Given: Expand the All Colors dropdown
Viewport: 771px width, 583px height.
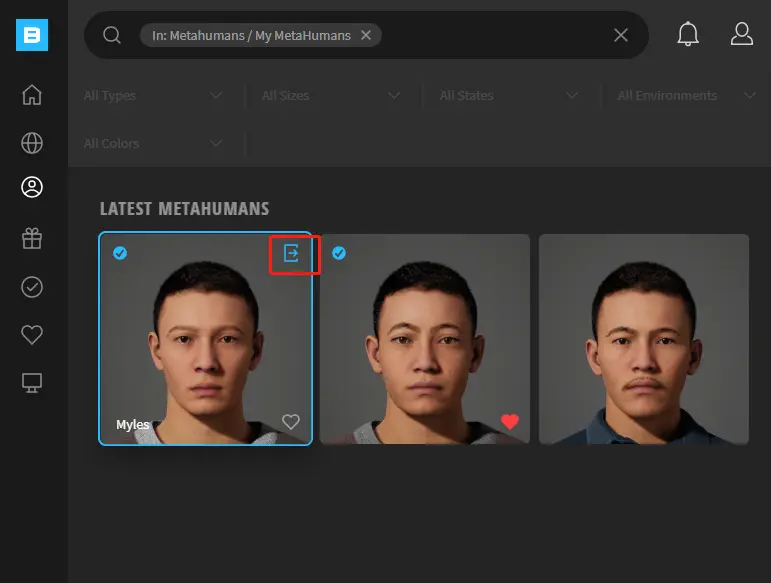Looking at the screenshot, I should pyautogui.click(x=153, y=144).
